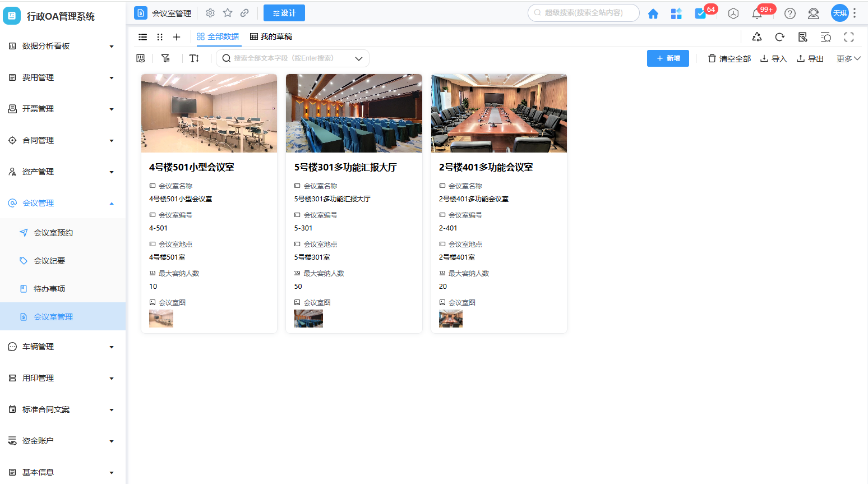Open the settings gear next to 会议室管理
The height and width of the screenshot is (484, 868).
(210, 13)
